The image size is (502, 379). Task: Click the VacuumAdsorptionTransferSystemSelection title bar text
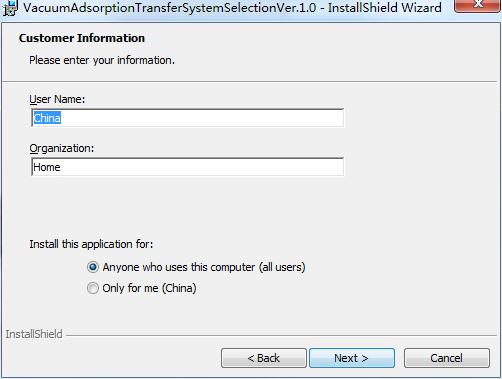(170, 8)
